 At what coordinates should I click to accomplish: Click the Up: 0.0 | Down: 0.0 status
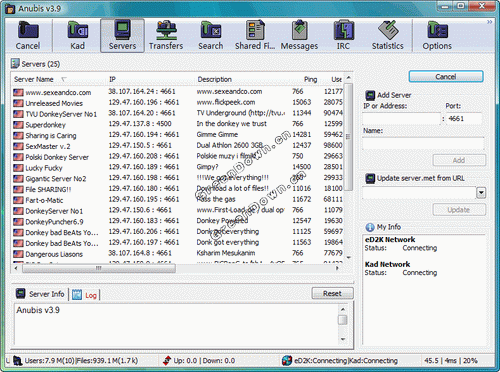[204, 361]
